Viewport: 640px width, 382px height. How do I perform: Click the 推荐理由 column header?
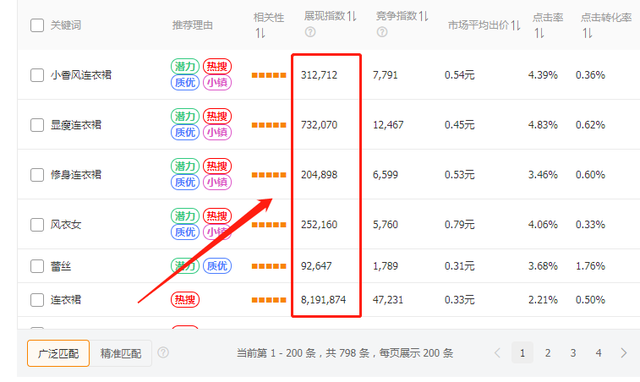[192, 25]
